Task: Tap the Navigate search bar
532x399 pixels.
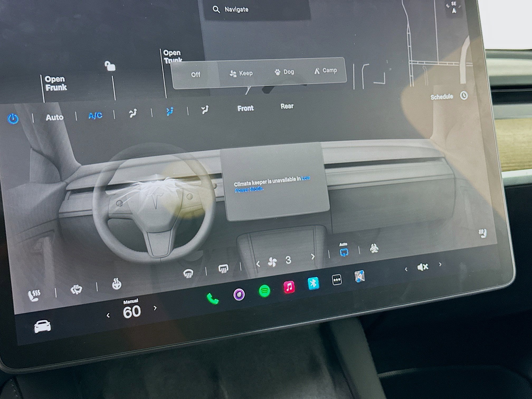Action: [237, 9]
